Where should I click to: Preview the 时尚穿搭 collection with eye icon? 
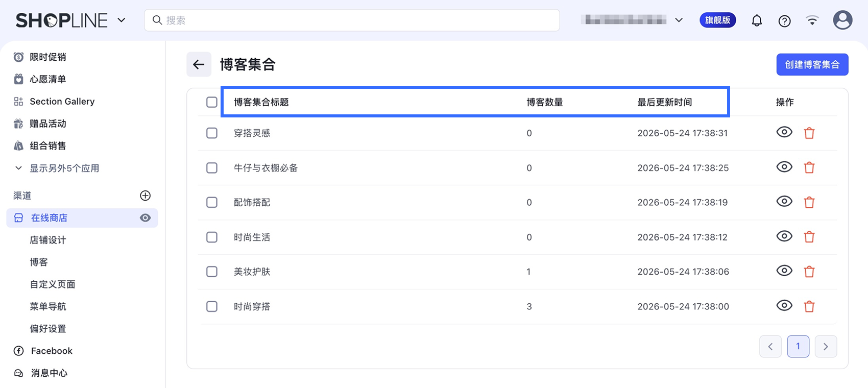click(x=784, y=306)
